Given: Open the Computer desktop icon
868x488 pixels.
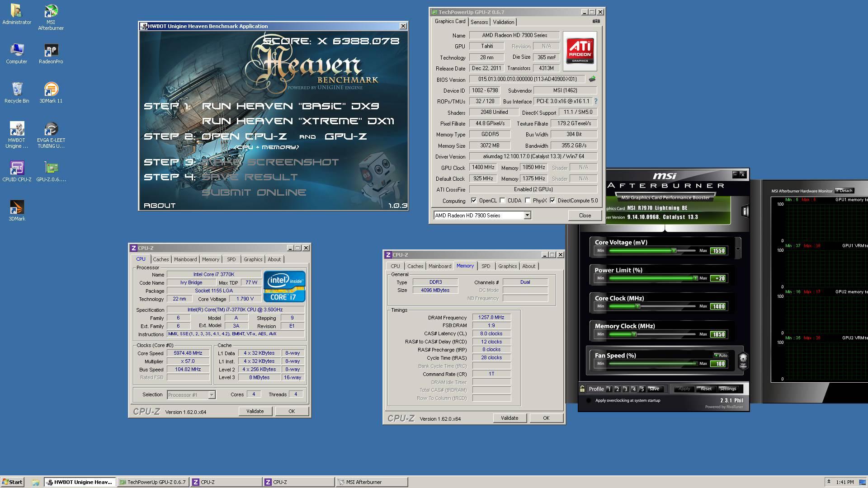Looking at the screenshot, I should pos(17,53).
